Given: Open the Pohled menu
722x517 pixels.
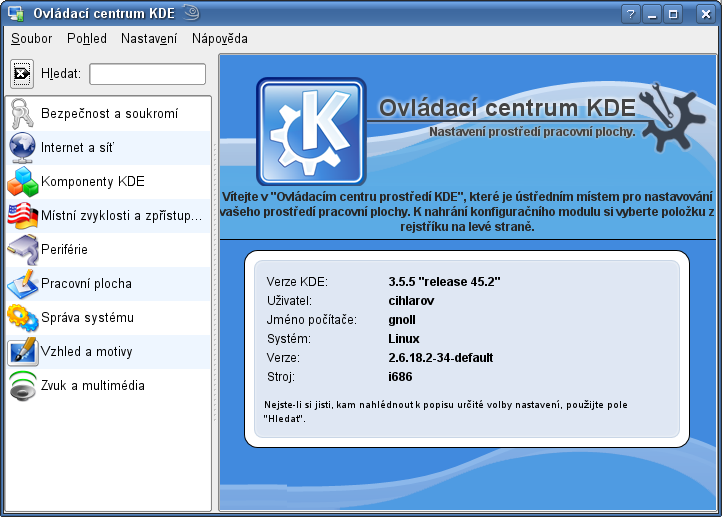Looking at the screenshot, I should (87, 38).
